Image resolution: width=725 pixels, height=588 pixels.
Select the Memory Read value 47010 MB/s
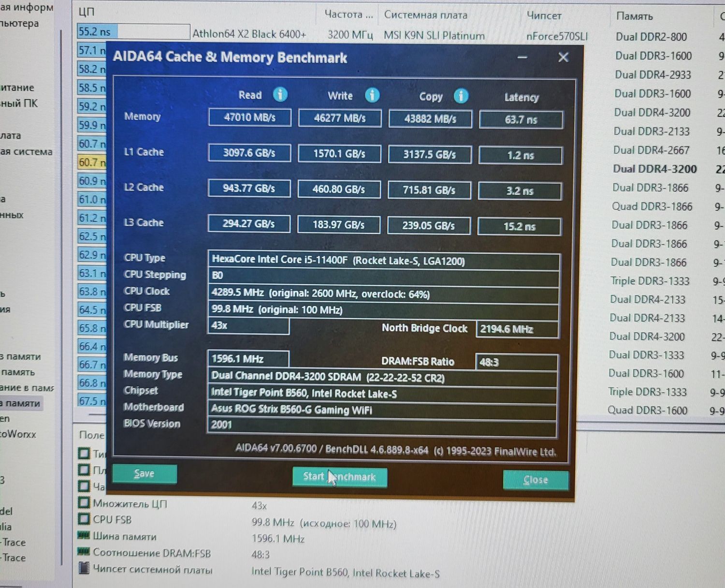pos(250,117)
